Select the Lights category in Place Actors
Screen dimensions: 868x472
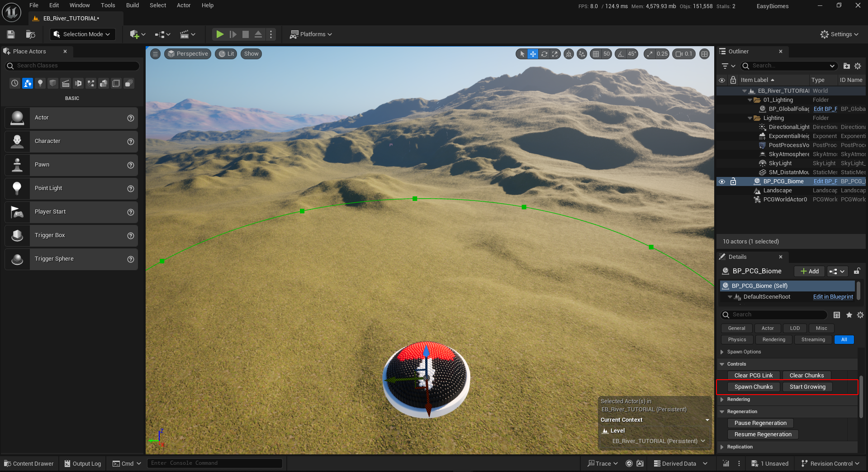click(x=40, y=83)
